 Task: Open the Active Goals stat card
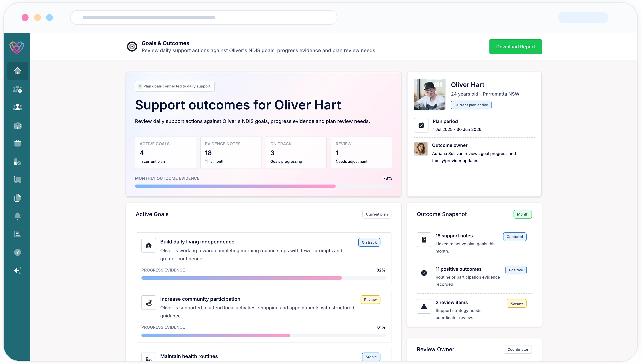[165, 153]
